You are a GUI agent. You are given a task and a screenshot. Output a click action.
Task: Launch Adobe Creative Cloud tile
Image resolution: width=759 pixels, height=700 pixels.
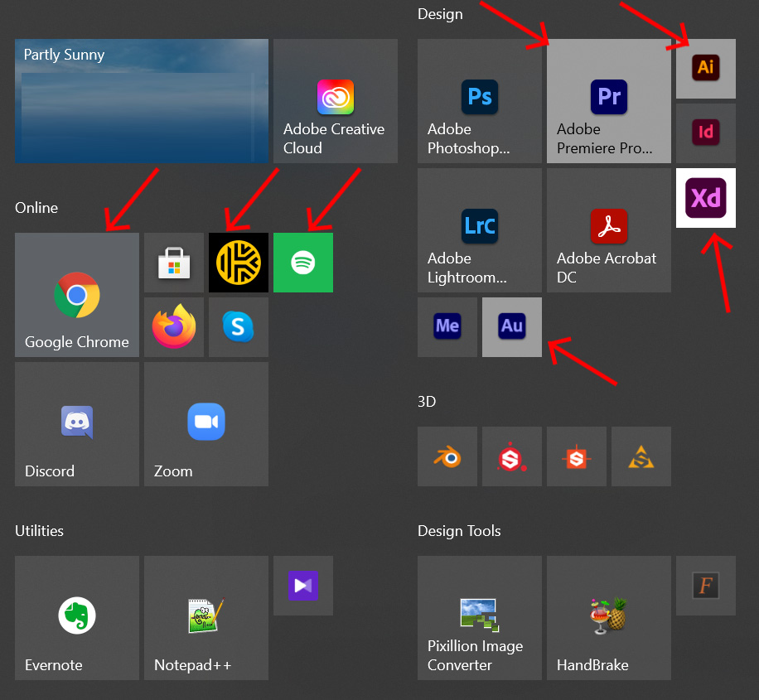pyautogui.click(x=336, y=101)
